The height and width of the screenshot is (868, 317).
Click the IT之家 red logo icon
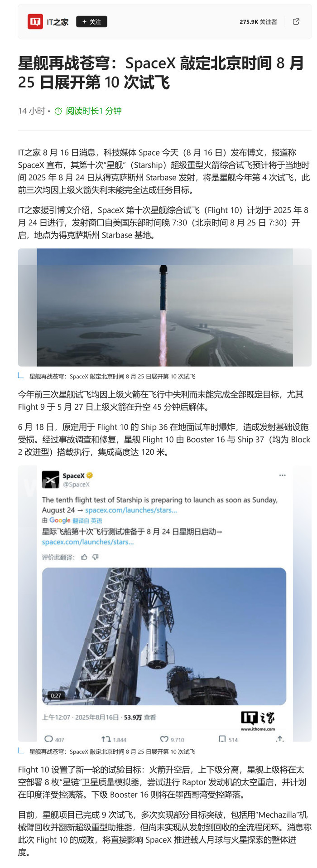click(x=35, y=22)
